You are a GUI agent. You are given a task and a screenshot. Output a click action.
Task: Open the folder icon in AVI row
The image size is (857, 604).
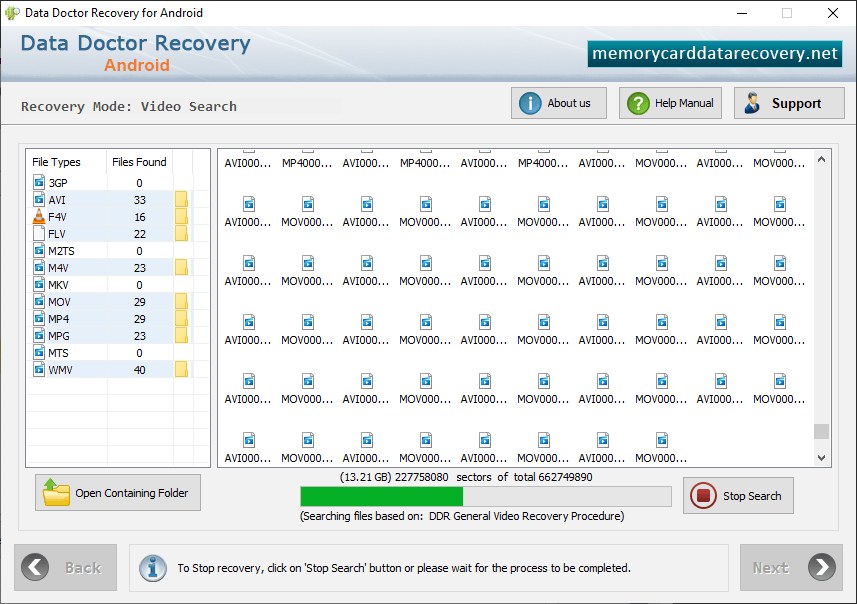click(181, 200)
